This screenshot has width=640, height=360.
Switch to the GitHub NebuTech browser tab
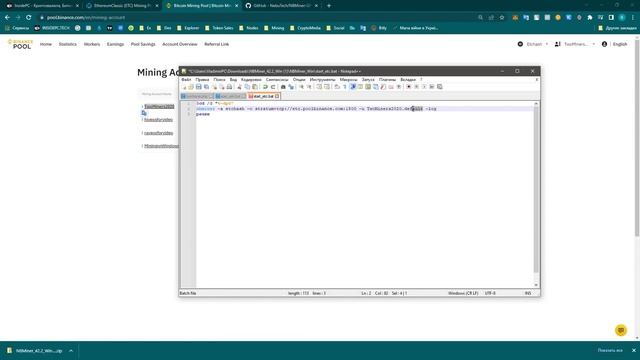pyautogui.click(x=282, y=6)
